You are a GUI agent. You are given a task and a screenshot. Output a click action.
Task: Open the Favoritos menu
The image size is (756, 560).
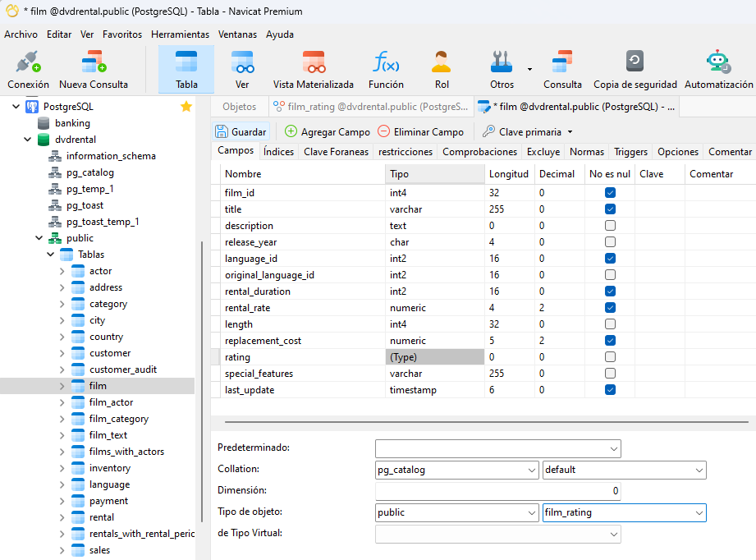coord(122,34)
